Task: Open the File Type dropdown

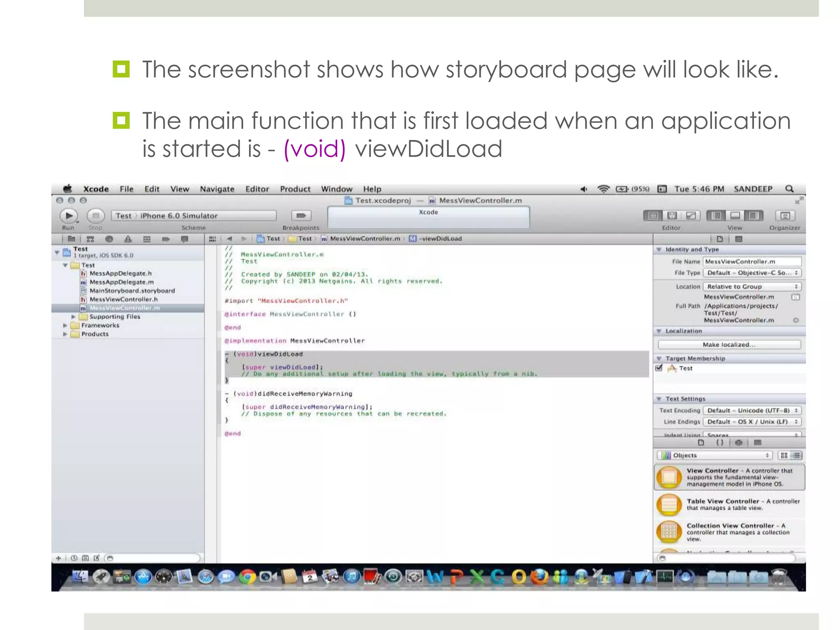Action: 752,273
